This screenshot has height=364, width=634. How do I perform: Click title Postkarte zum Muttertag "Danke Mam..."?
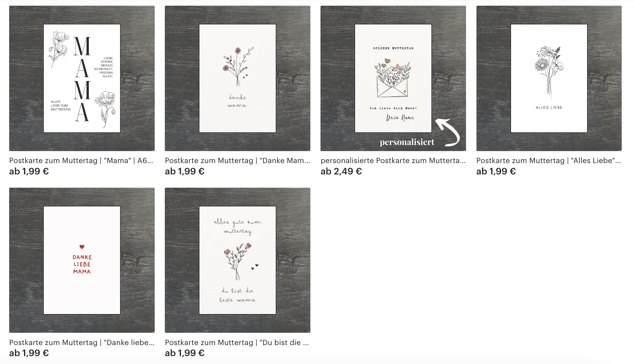[237, 161]
